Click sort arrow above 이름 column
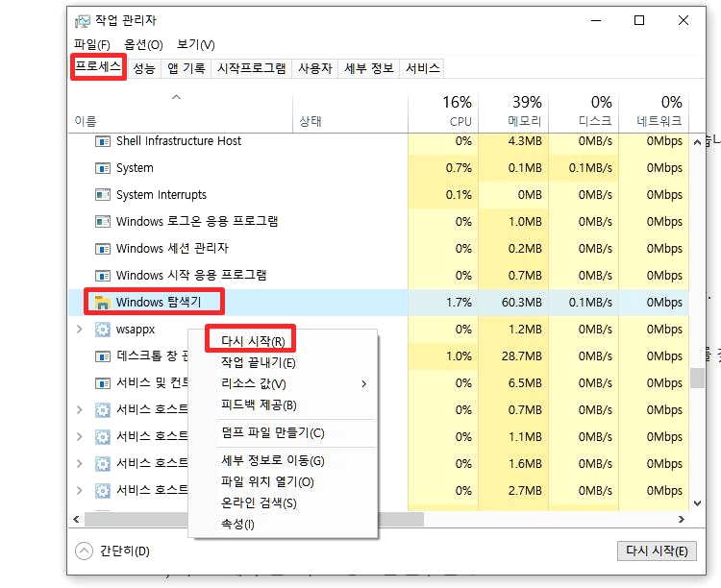This screenshot has width=721, height=588. pos(176,97)
